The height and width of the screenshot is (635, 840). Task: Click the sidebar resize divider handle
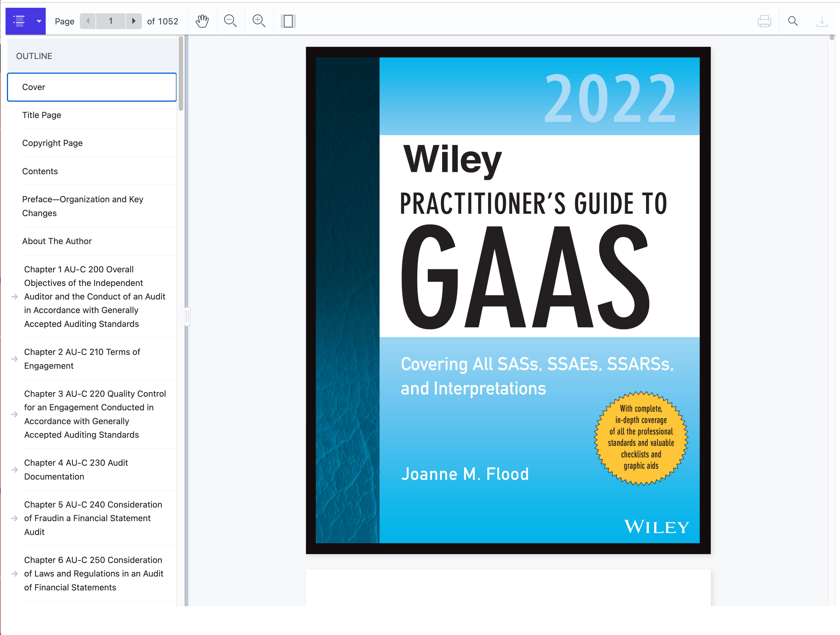(187, 316)
